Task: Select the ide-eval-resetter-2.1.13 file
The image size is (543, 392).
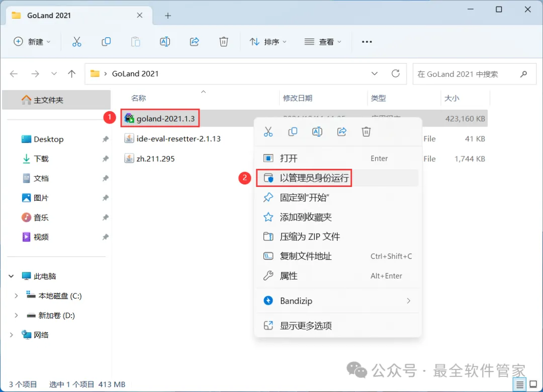Action: (x=172, y=139)
